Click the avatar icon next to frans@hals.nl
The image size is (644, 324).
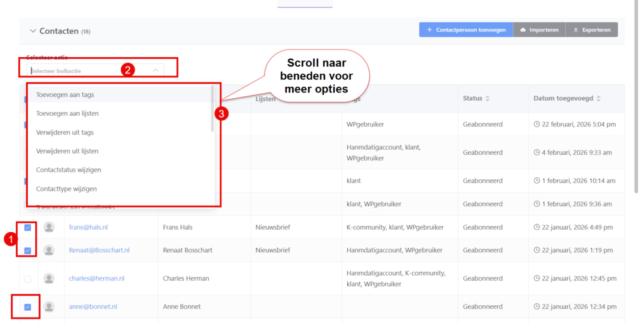click(x=48, y=227)
